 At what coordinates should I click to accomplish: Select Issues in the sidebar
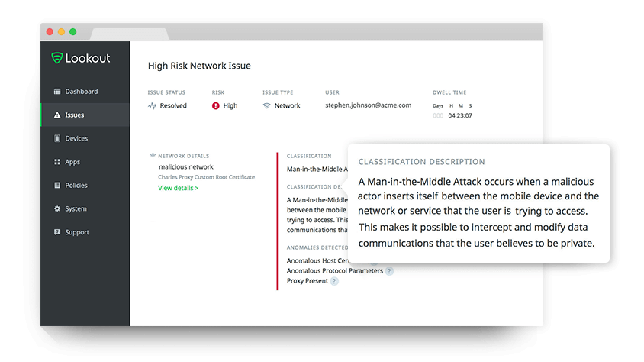[85, 115]
